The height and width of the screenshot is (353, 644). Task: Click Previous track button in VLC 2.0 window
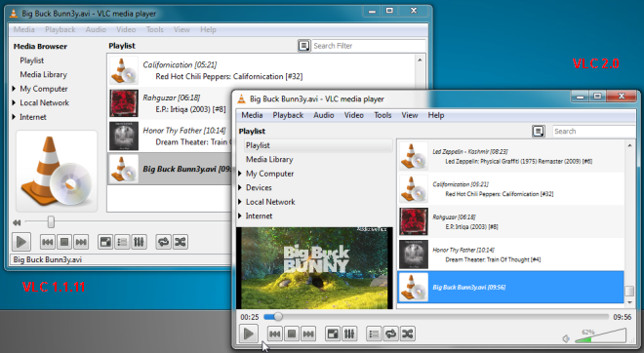[275, 334]
